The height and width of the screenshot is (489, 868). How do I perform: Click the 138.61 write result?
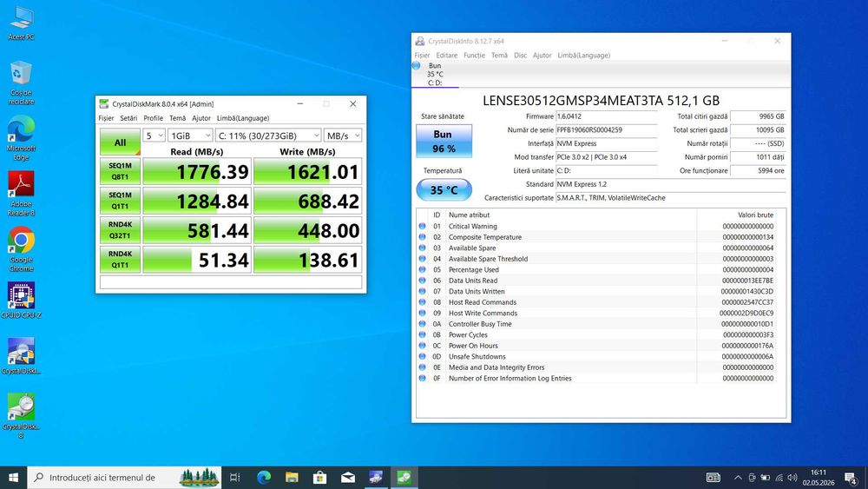308,260
